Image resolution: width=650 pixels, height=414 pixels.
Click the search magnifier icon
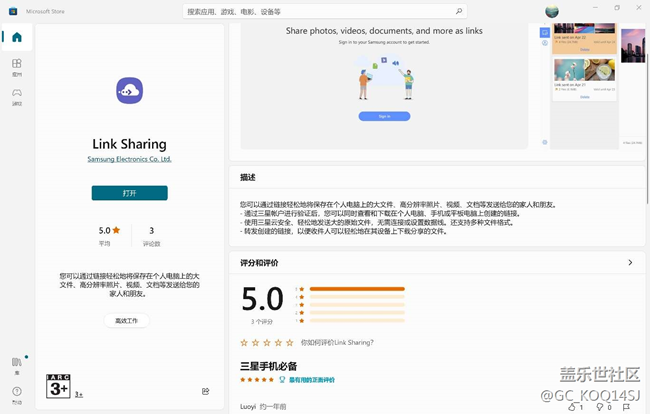(x=458, y=11)
